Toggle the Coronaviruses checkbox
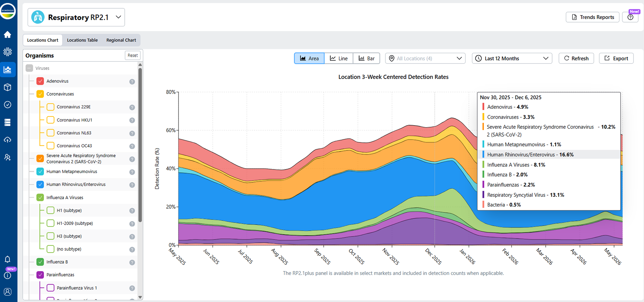 [40, 94]
